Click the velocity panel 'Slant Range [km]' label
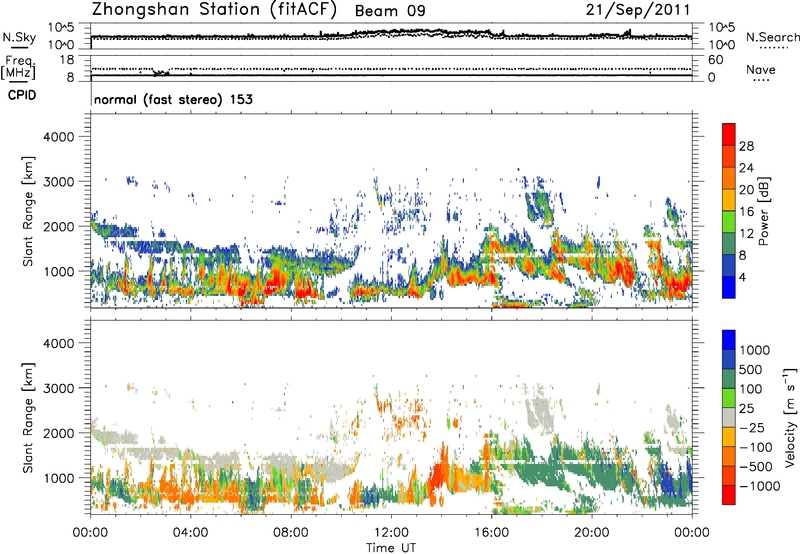Image resolution: width=800 pixels, height=554 pixels. 28,418
